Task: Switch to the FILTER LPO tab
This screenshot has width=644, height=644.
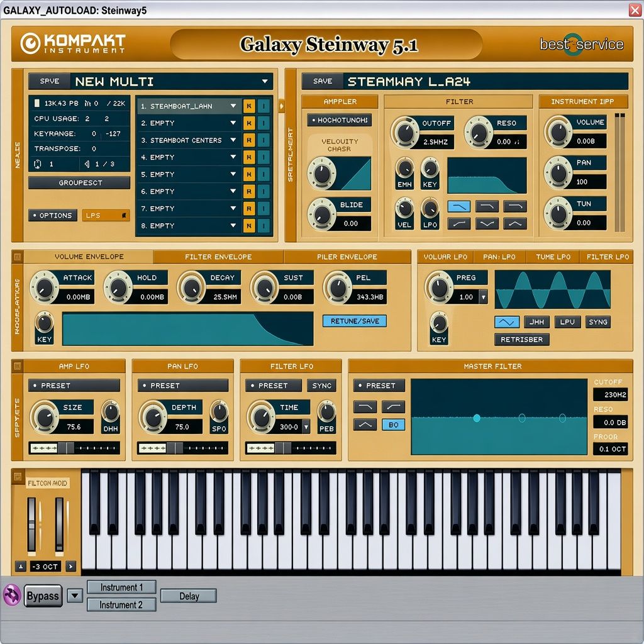Action: click(608, 257)
